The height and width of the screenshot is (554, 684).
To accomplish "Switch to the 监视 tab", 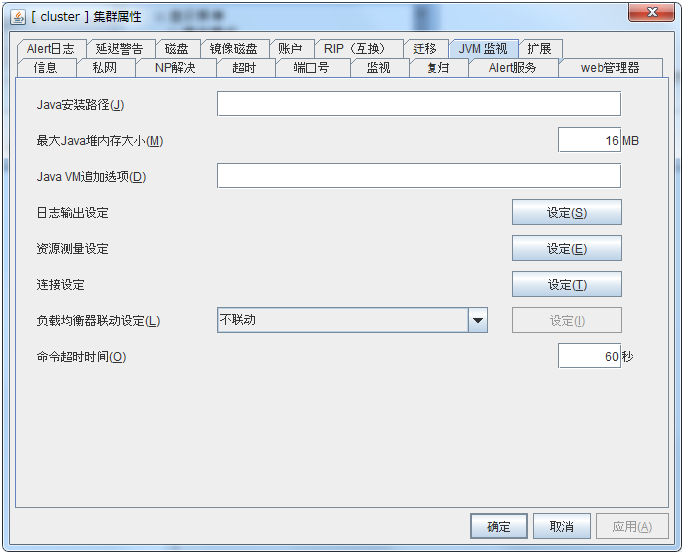I will 379,68.
